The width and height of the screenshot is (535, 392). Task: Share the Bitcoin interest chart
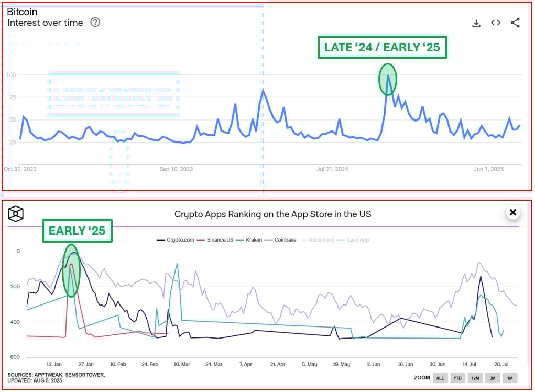click(515, 23)
